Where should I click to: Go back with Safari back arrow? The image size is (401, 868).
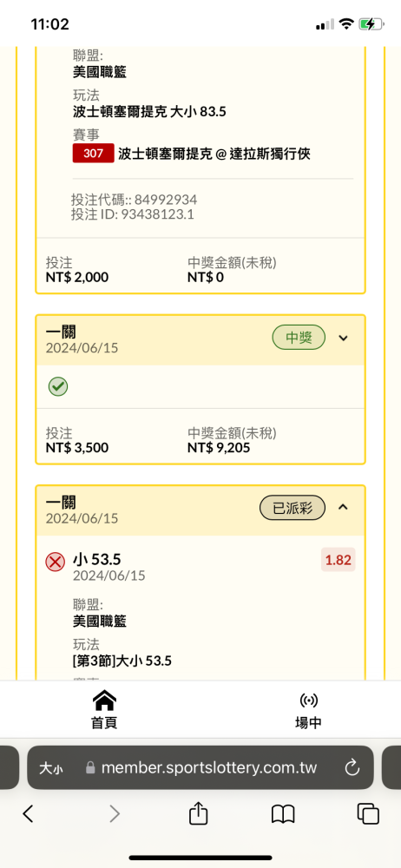(x=29, y=814)
